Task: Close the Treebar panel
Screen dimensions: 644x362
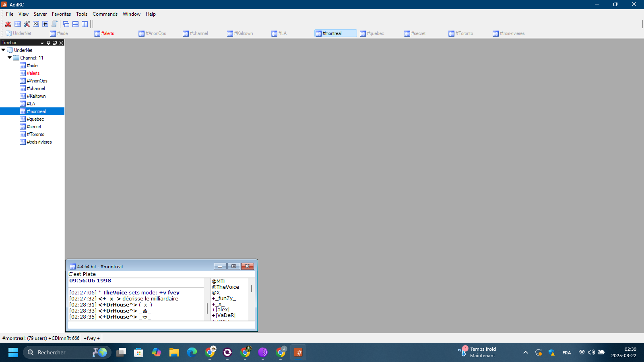Action: [x=61, y=43]
